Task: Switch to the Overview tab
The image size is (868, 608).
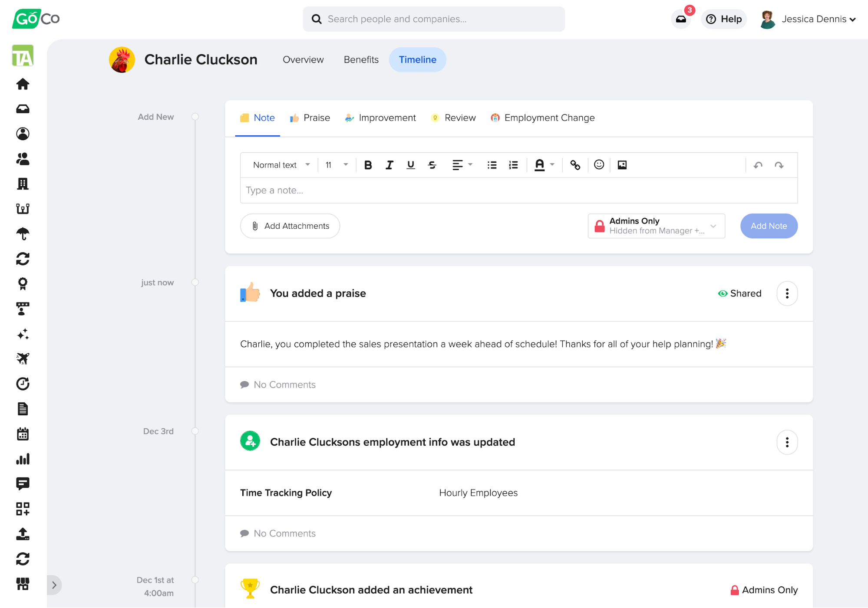Action: [x=303, y=60]
